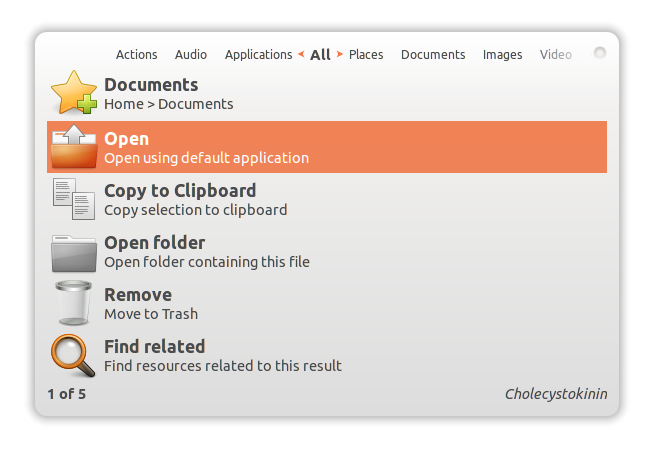
Task: Click the Remove trash can icon
Action: pyautogui.click(x=73, y=303)
